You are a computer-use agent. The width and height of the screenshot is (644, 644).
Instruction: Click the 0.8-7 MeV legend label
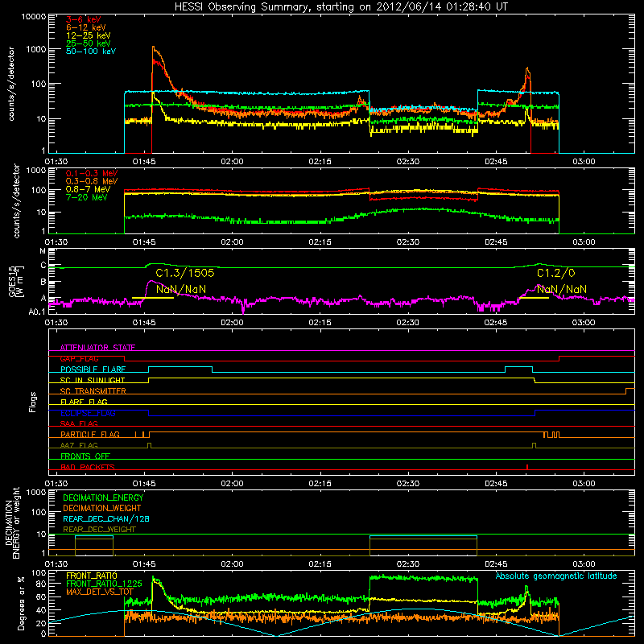click(88, 189)
